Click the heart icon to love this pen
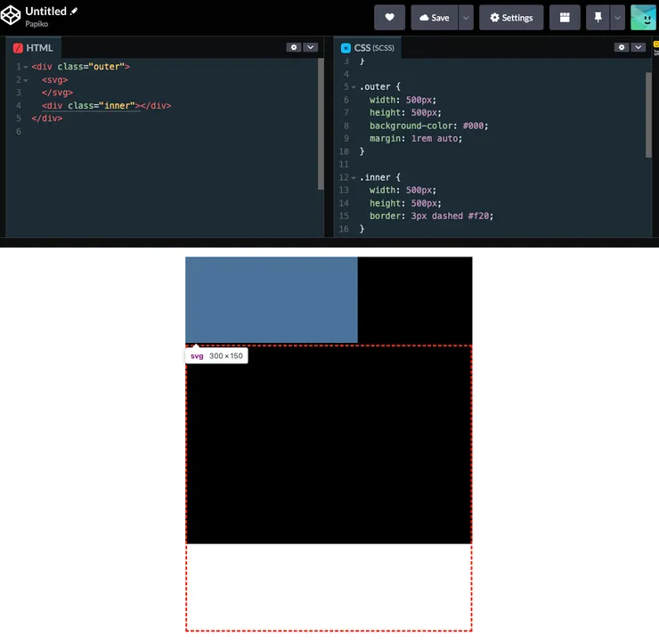Screen dimensions: 659x644 [x=389, y=18]
